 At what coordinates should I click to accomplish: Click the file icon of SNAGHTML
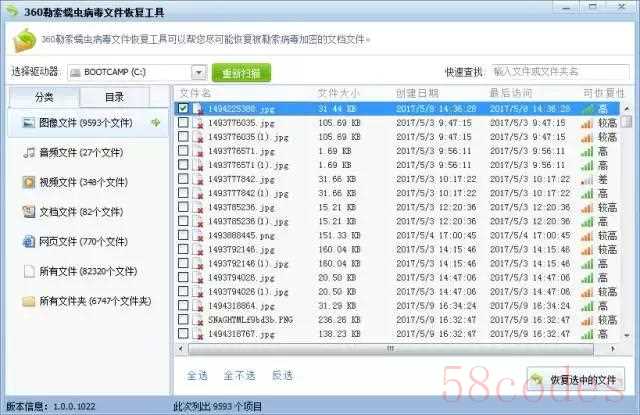coord(198,320)
